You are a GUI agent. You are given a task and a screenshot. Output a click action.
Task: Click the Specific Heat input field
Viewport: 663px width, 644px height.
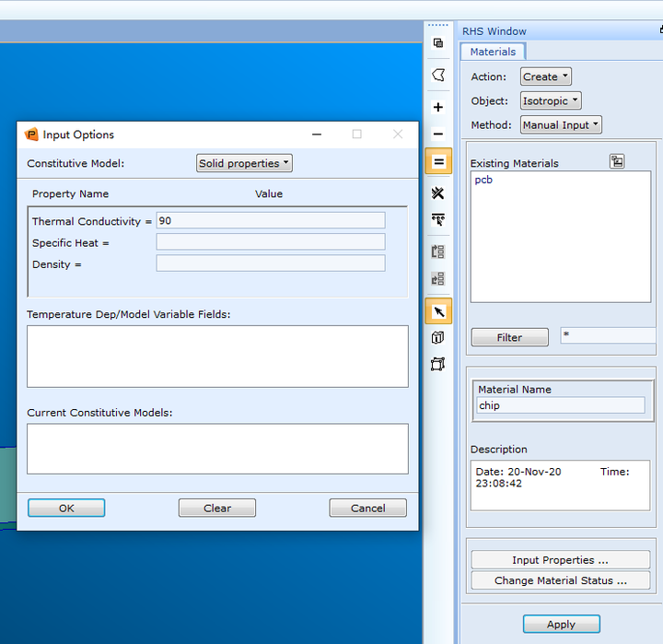point(271,242)
